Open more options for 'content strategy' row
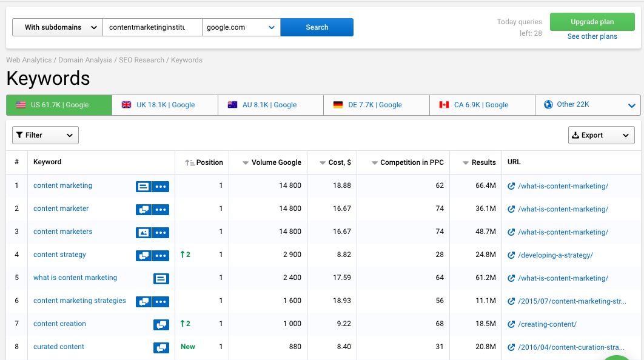Image resolution: width=644 pixels, height=360 pixels. 161,256
